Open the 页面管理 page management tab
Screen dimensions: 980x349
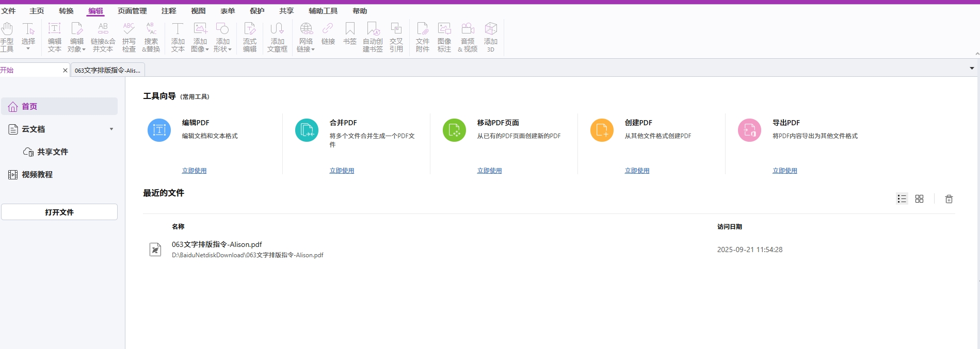132,11
